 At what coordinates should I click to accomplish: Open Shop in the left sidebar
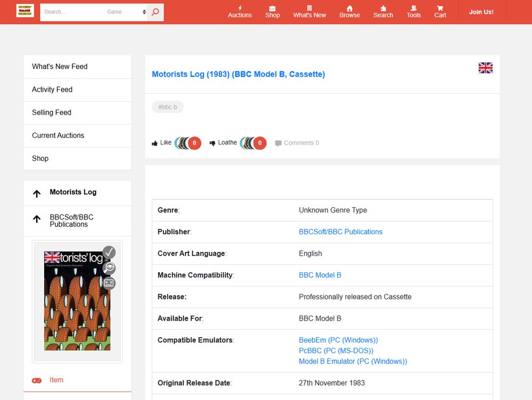coord(77,159)
